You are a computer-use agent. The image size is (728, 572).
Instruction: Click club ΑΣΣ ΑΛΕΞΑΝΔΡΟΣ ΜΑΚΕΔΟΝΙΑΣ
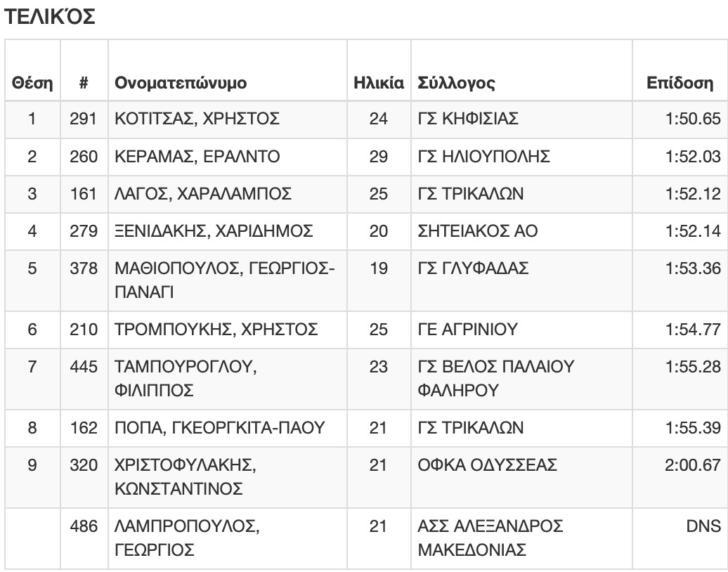[x=490, y=538]
